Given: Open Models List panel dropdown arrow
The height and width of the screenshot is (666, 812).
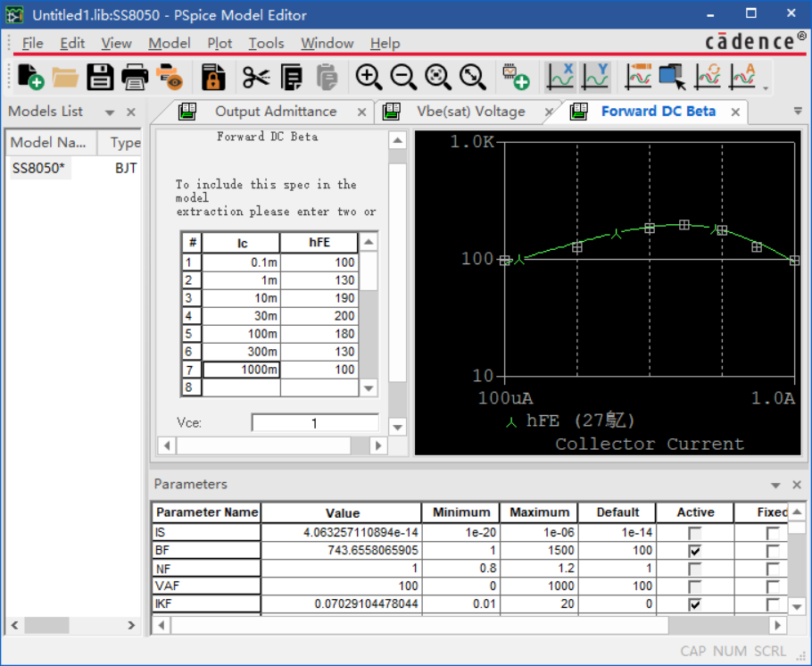Looking at the screenshot, I should (x=110, y=112).
